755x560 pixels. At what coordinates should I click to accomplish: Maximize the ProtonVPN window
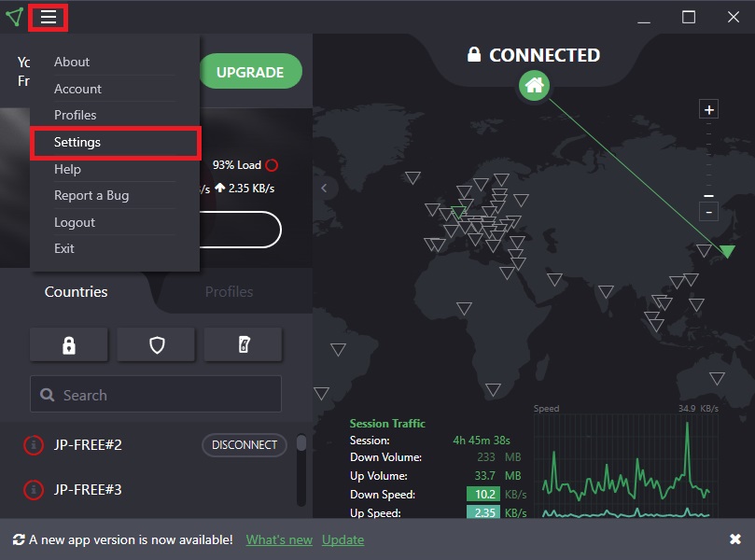(x=689, y=18)
